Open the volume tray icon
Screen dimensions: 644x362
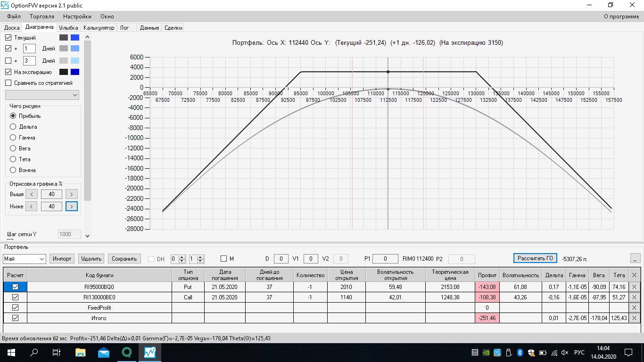565,353
